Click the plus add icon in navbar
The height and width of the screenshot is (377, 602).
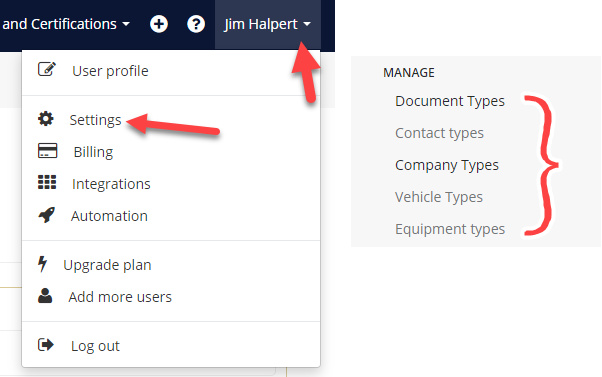click(x=159, y=24)
